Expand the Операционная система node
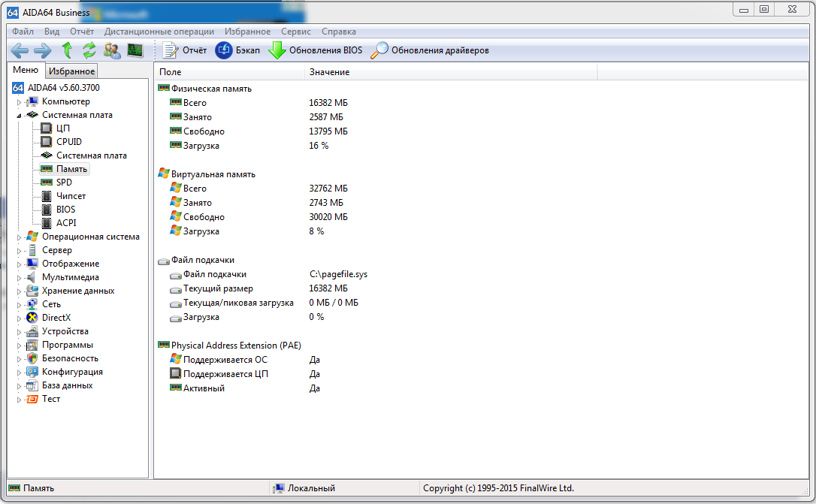Image resolution: width=816 pixels, height=504 pixels. (x=20, y=237)
